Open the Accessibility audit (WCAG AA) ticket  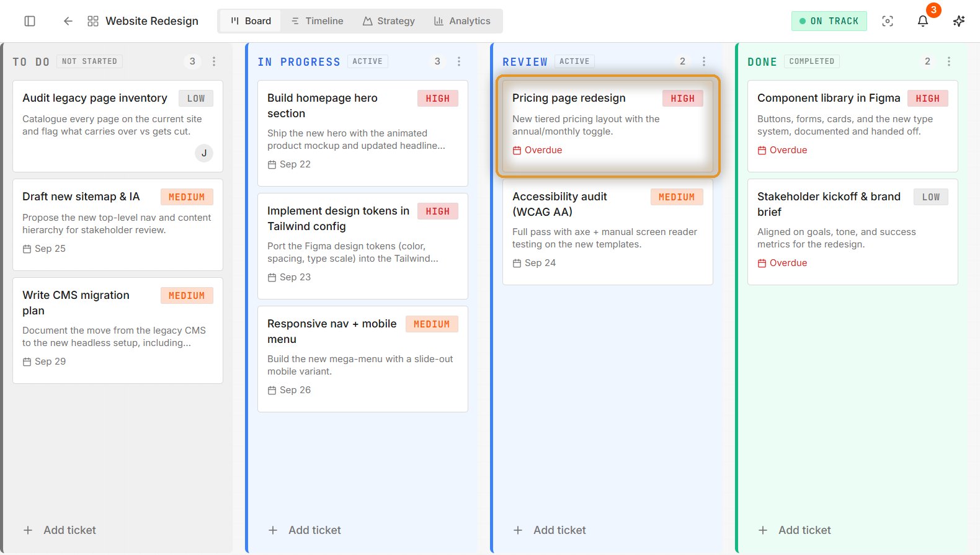[608, 232]
